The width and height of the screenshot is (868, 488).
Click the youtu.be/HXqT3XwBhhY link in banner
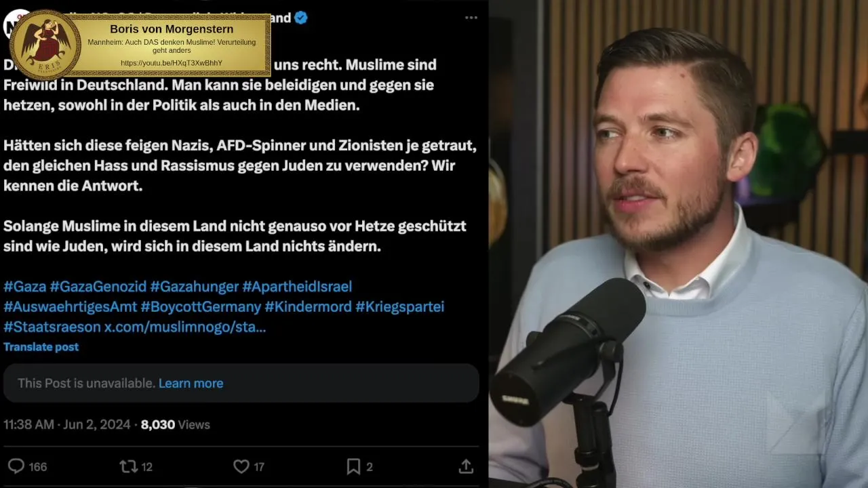[x=172, y=63]
